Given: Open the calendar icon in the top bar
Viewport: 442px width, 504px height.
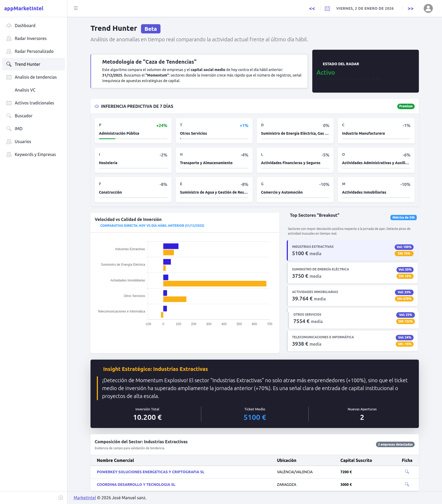Looking at the screenshot, I should click(x=327, y=8).
